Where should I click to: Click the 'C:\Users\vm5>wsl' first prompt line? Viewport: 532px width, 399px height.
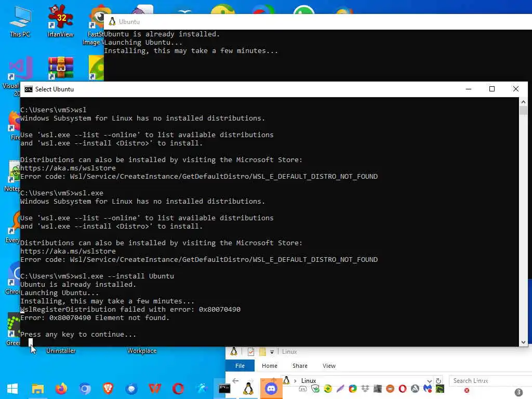tap(54, 110)
